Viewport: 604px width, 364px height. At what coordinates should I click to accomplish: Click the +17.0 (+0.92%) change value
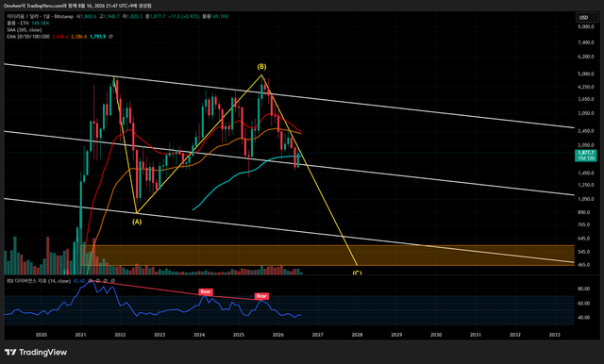pos(184,17)
